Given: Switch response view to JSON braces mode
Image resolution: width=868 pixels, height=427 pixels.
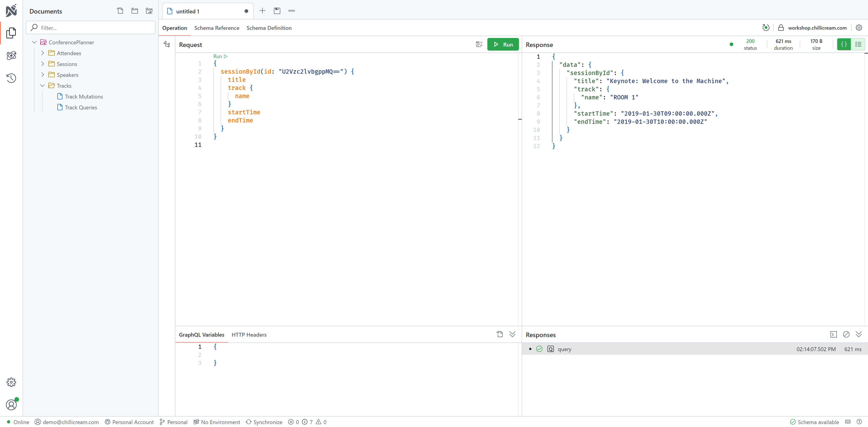Looking at the screenshot, I should pos(844,45).
